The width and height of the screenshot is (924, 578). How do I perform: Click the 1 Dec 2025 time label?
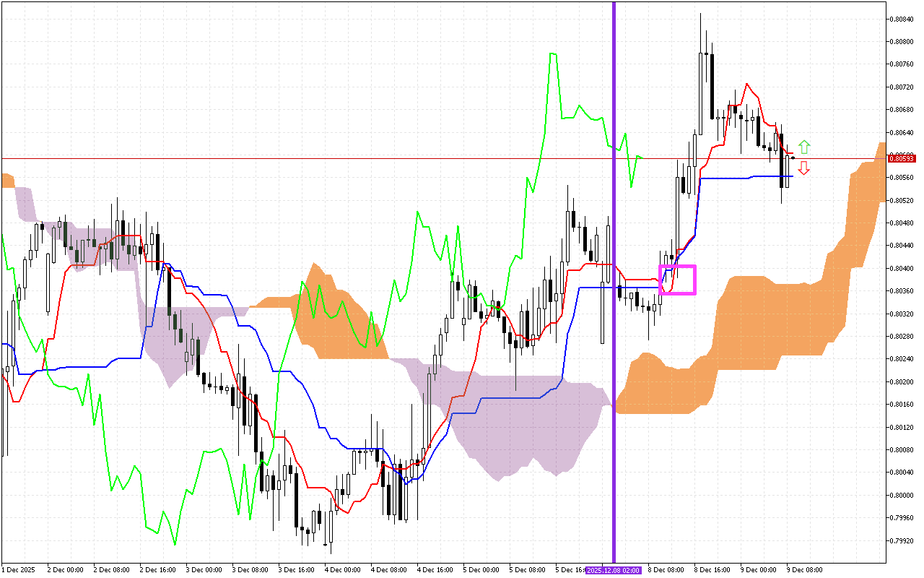[x=19, y=570]
